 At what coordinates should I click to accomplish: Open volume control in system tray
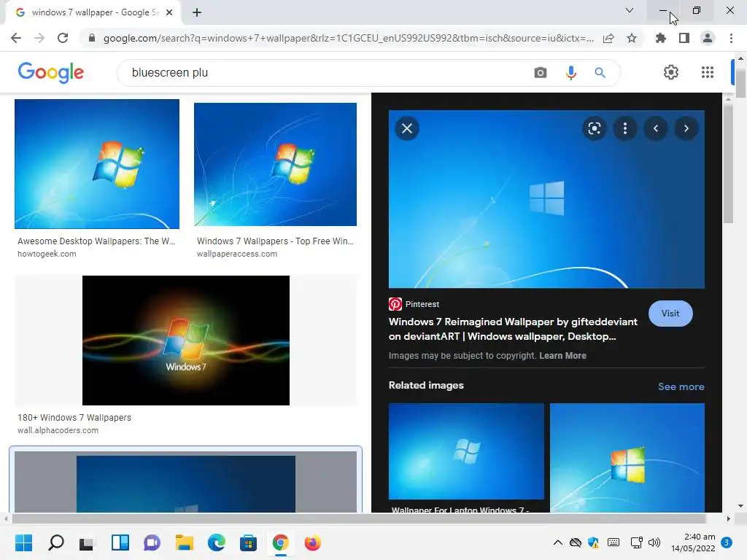pos(654,542)
